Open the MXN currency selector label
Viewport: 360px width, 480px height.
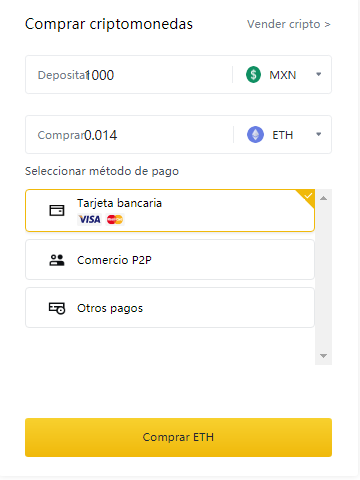(x=283, y=75)
